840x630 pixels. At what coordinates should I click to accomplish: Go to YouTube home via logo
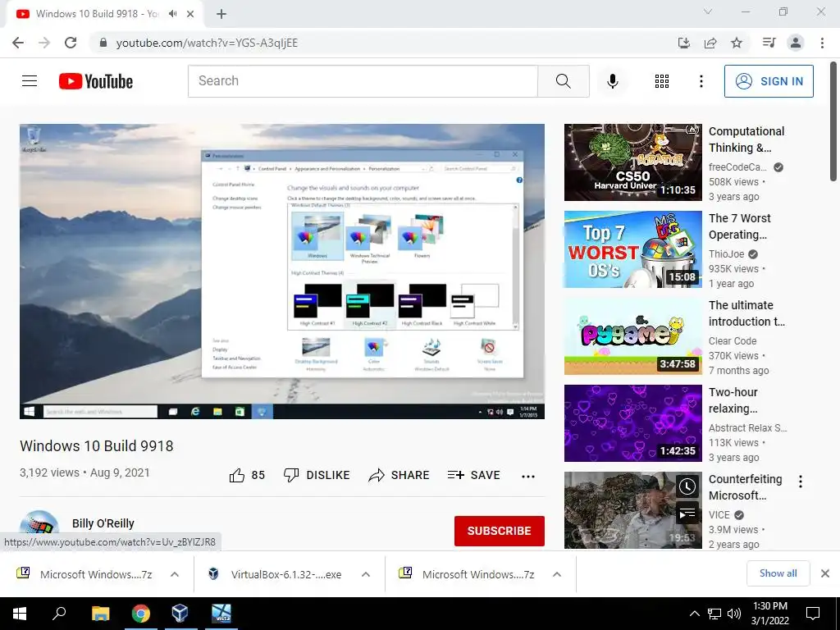point(96,81)
